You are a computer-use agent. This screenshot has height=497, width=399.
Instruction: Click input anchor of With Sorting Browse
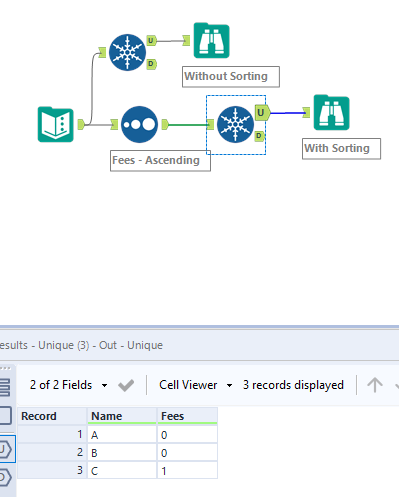[x=306, y=112]
